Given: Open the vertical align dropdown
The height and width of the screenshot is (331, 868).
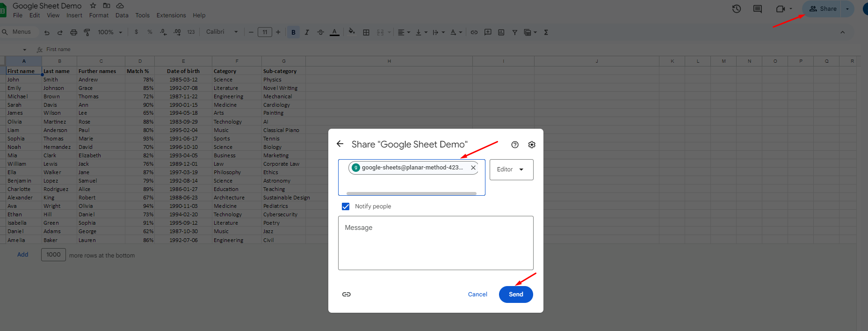Looking at the screenshot, I should 421,32.
